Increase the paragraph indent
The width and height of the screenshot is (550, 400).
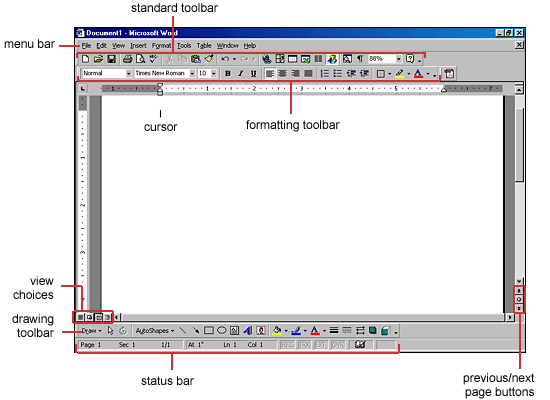[364, 74]
